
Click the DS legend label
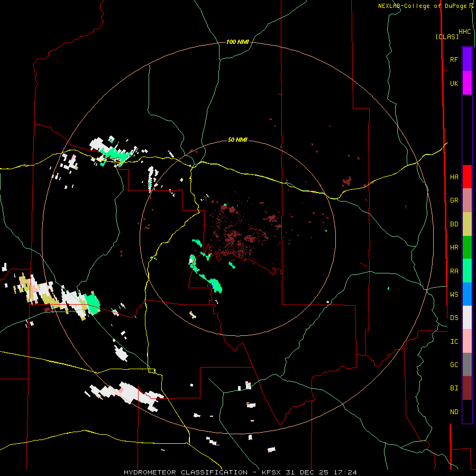(x=454, y=318)
